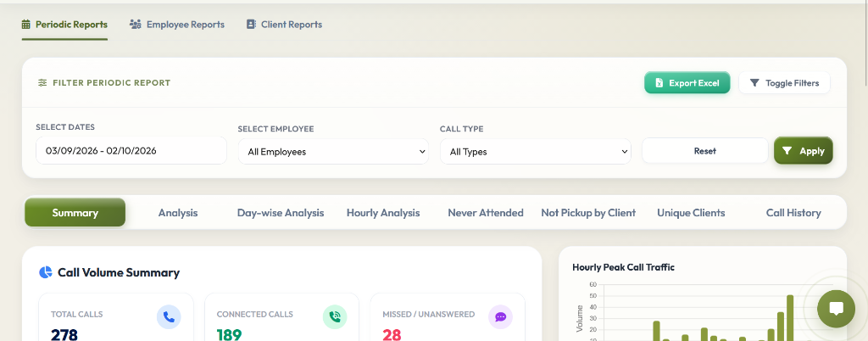Click the page vertical scrollbar

coord(865,44)
